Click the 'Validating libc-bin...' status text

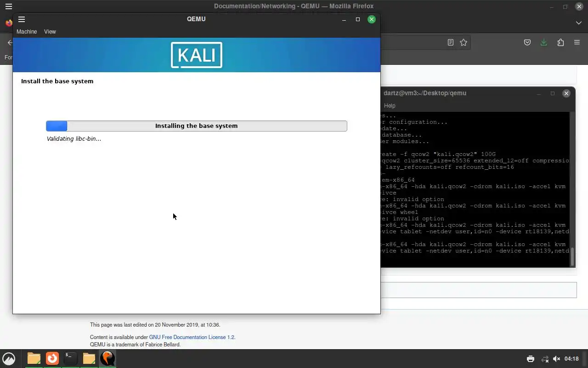click(x=74, y=139)
